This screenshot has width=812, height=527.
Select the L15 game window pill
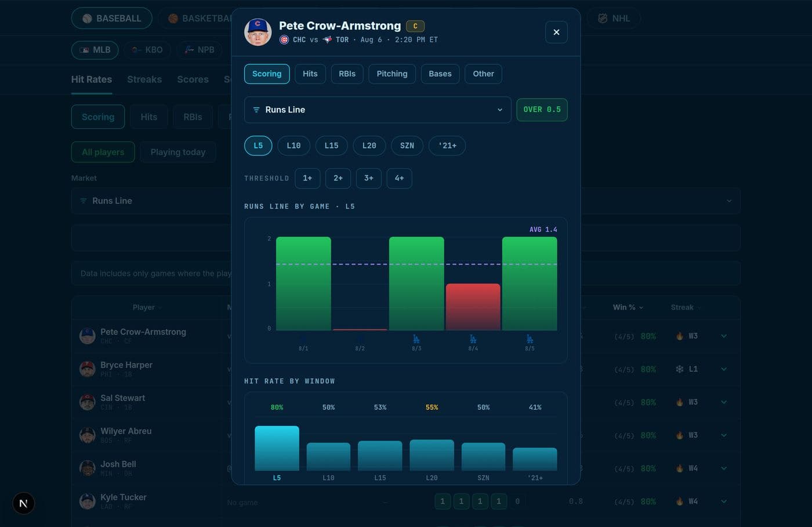[331, 146]
